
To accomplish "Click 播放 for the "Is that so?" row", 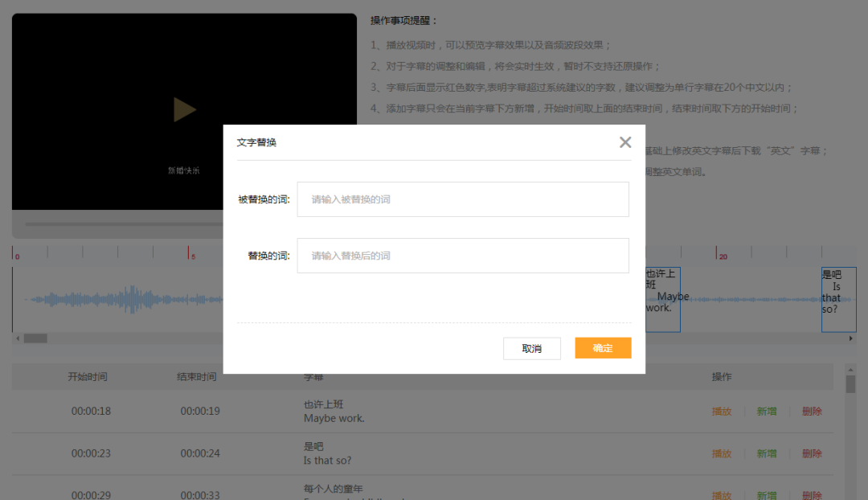I will pyautogui.click(x=722, y=453).
